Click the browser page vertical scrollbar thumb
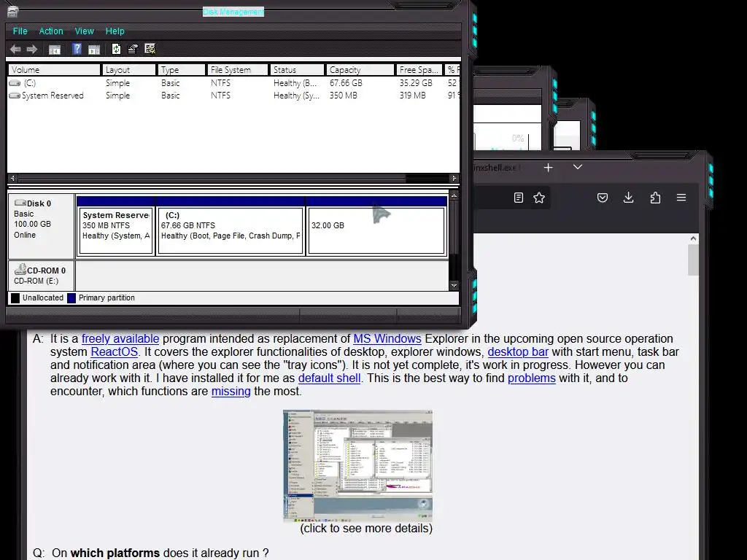Viewport: 747px width, 560px height. tap(693, 260)
